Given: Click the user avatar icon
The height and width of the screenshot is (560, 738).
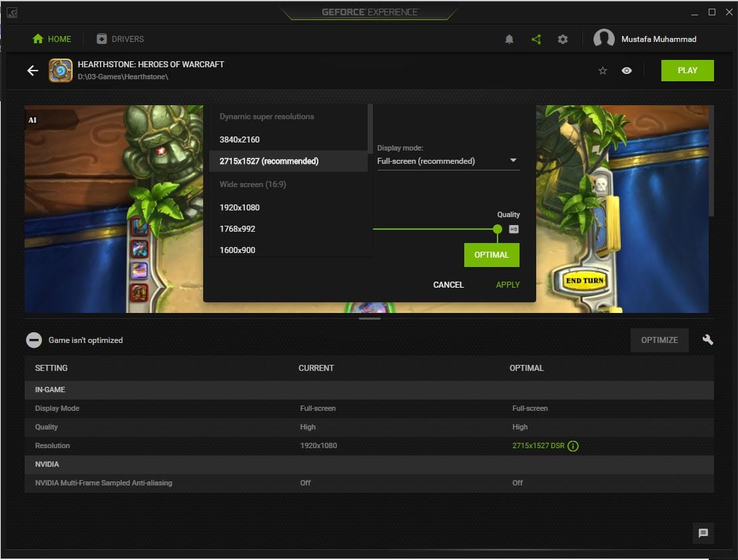Looking at the screenshot, I should (604, 39).
